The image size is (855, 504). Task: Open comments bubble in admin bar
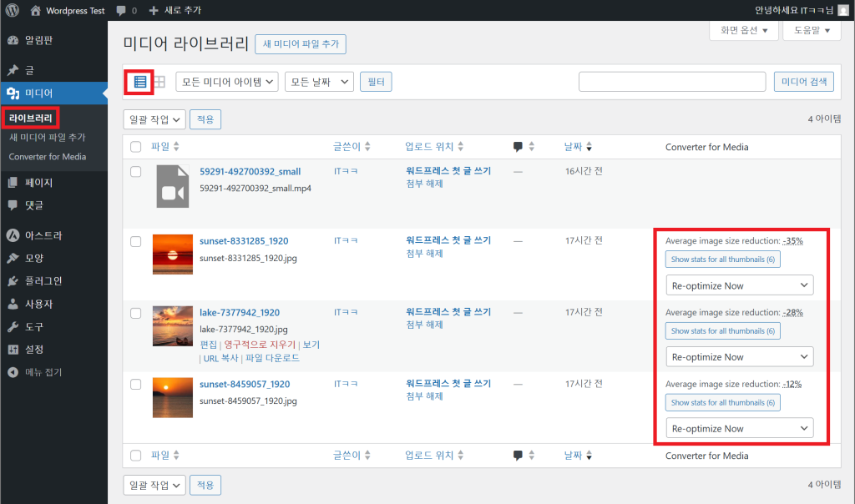pyautogui.click(x=127, y=10)
